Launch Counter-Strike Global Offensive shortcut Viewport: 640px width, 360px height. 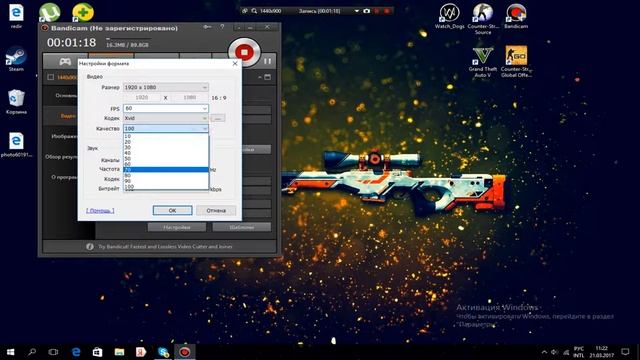coord(516,62)
